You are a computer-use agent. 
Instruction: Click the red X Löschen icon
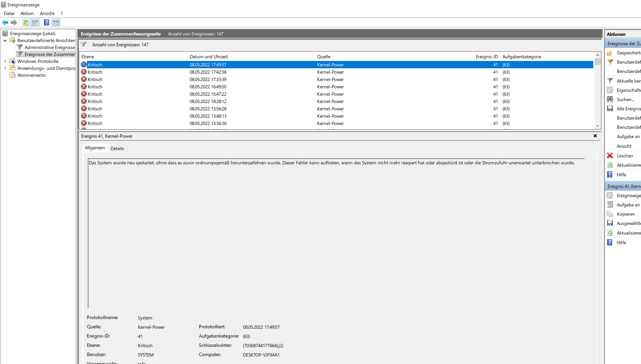tap(610, 155)
